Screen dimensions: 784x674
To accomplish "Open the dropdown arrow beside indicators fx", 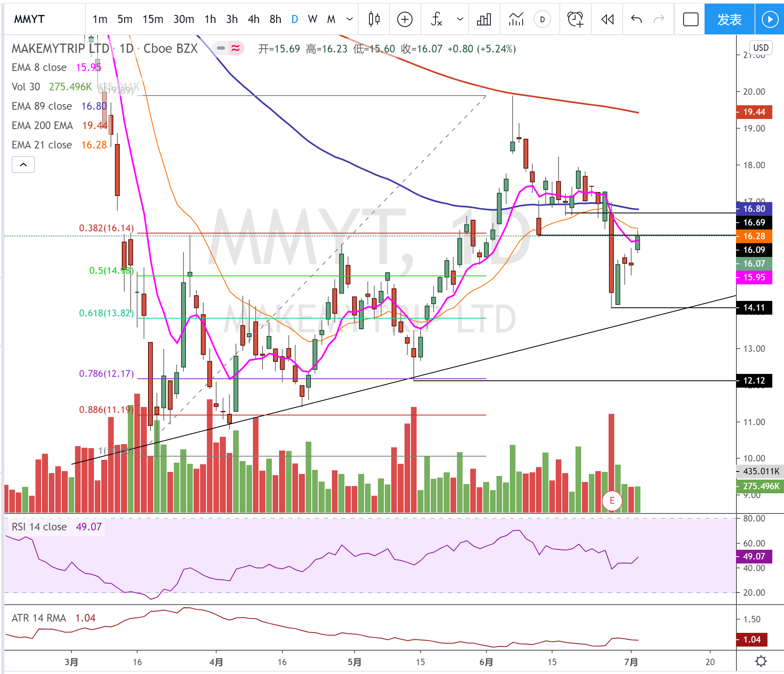I will tap(460, 19).
